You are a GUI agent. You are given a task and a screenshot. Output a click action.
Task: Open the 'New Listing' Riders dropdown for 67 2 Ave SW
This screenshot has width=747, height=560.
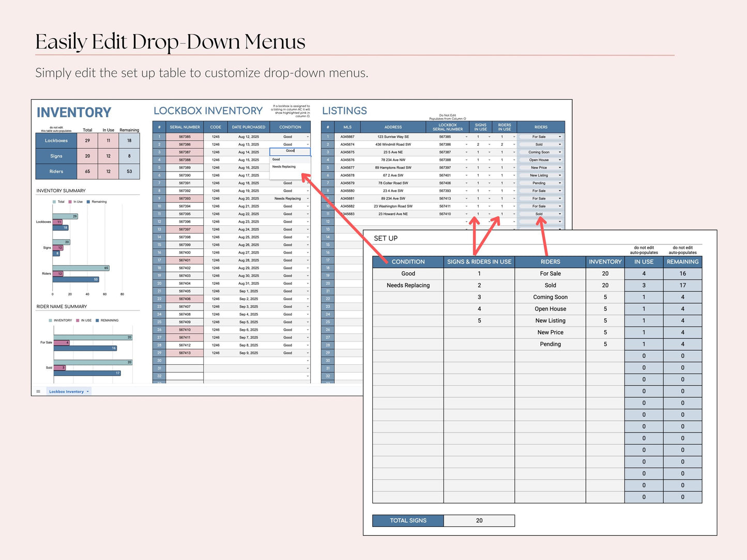[x=560, y=176]
